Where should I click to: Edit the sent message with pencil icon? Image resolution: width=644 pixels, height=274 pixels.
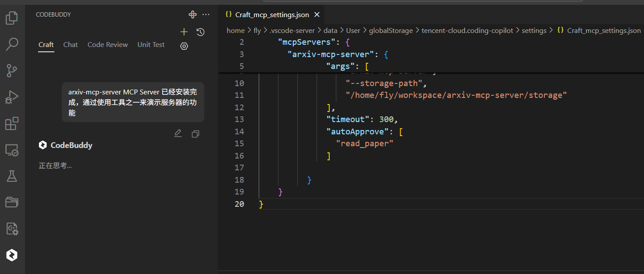point(178,133)
